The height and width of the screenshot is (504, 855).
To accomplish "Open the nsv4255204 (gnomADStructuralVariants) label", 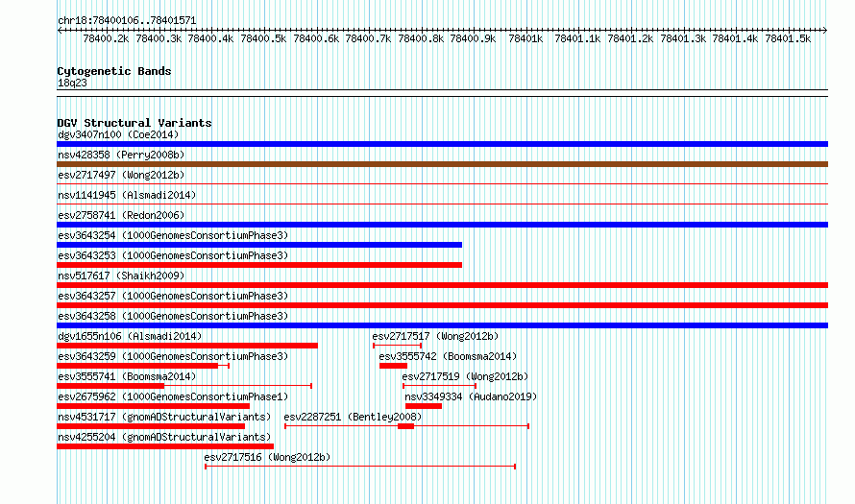I will (164, 437).
